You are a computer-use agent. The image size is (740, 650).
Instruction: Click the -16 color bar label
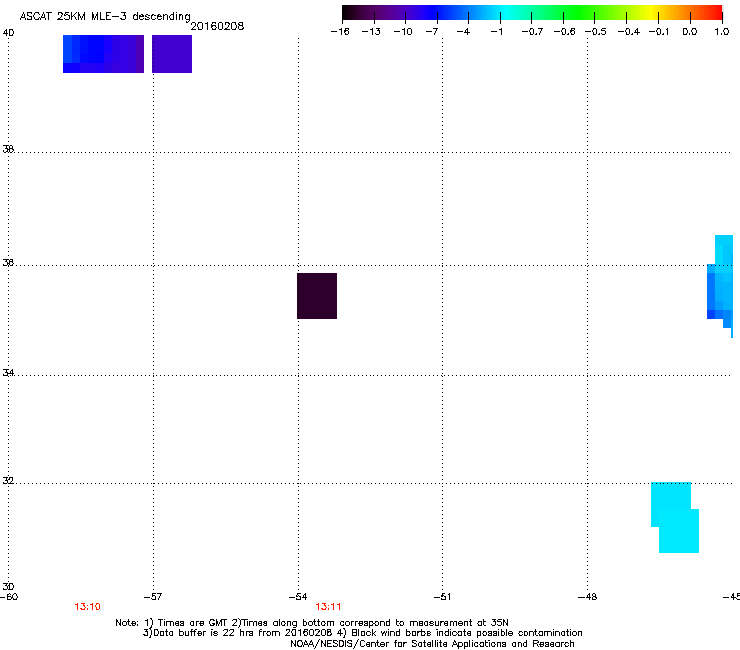(340, 32)
